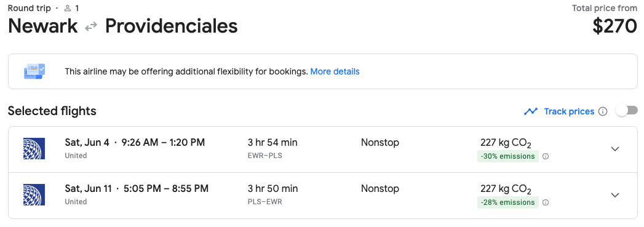Click the passenger count person icon
This screenshot has height=227, width=644.
click(68, 8)
